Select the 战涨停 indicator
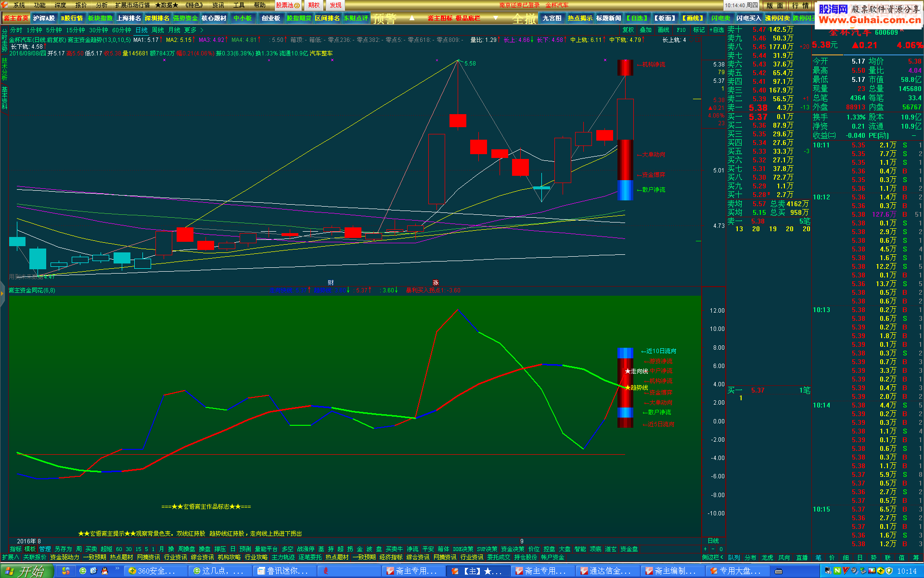Viewport: 924px width, 578px height. tap(306, 549)
